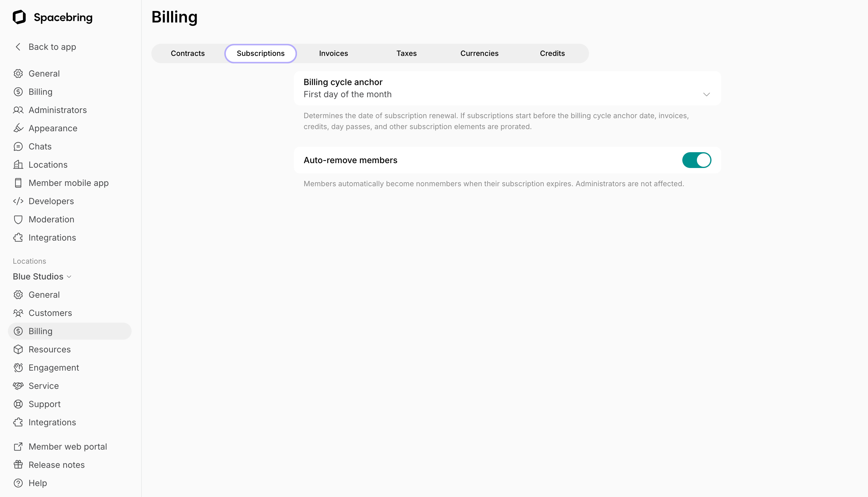Open the Invoices tab
The width and height of the screenshot is (868, 497).
(334, 53)
